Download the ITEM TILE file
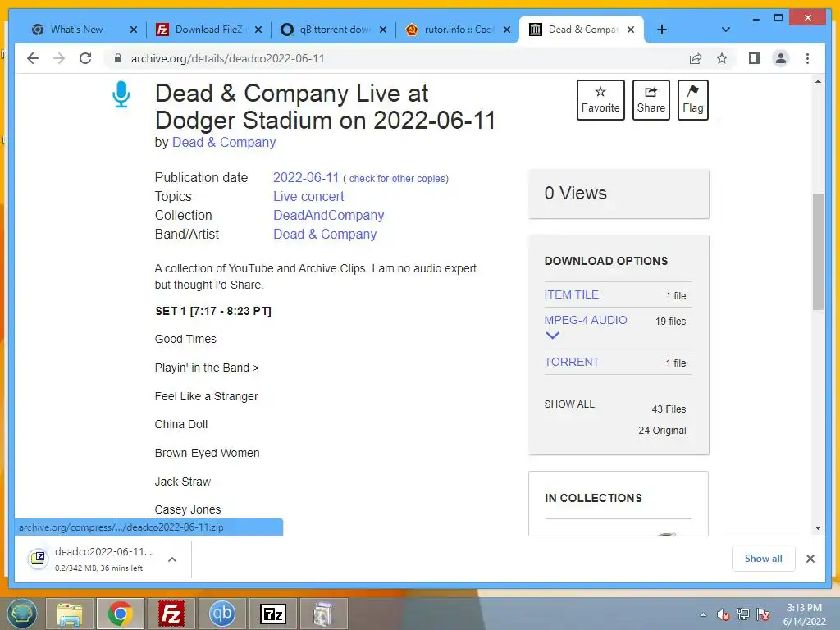Viewport: 840px width, 630px height. pyautogui.click(x=571, y=294)
